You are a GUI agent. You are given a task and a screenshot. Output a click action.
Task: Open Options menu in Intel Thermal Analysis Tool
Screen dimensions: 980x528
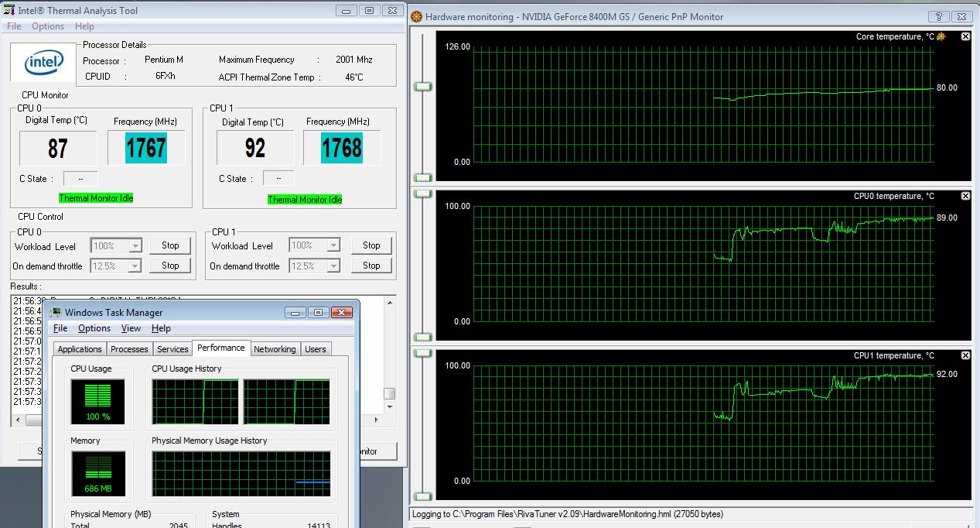[x=48, y=26]
